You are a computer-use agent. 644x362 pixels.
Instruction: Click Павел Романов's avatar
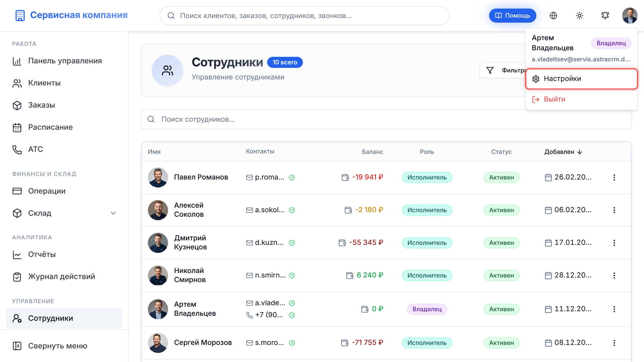(x=158, y=177)
